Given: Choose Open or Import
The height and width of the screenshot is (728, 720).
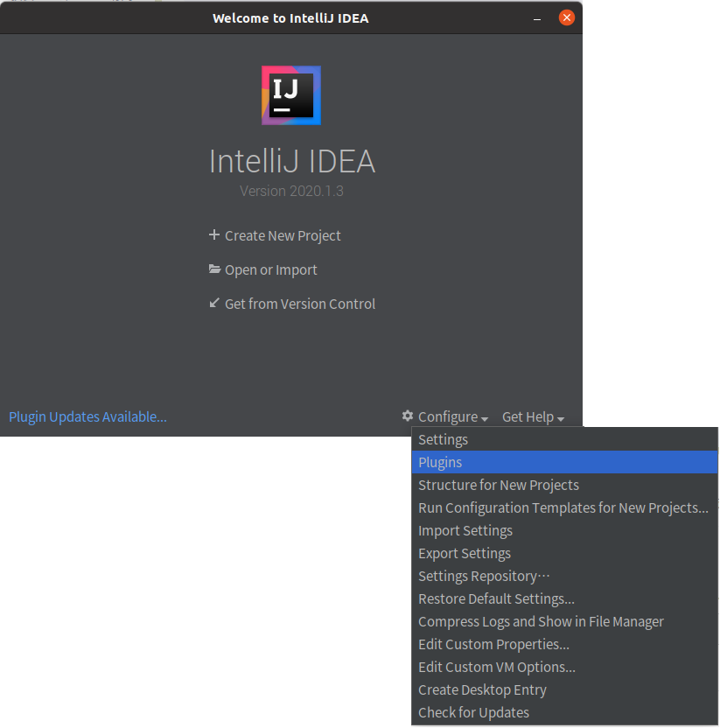Looking at the screenshot, I should coord(270,270).
